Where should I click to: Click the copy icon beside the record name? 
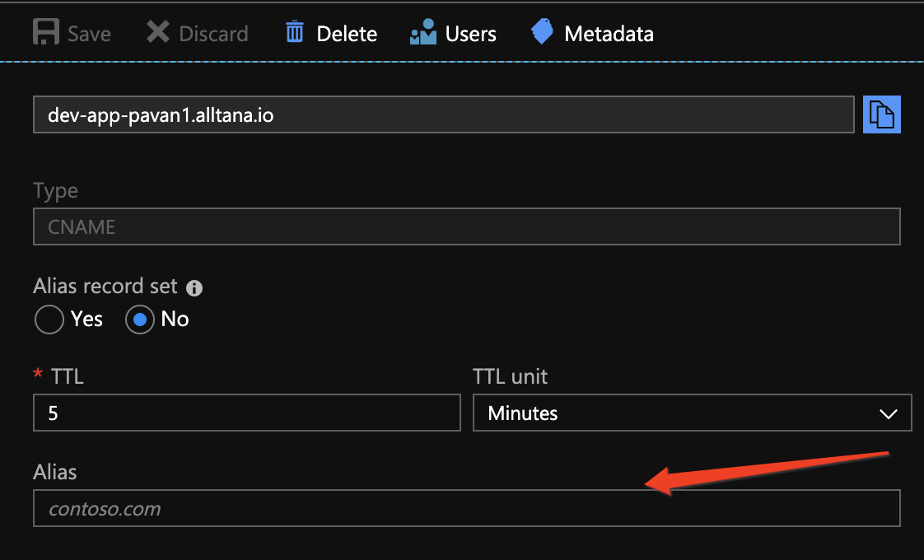point(881,114)
